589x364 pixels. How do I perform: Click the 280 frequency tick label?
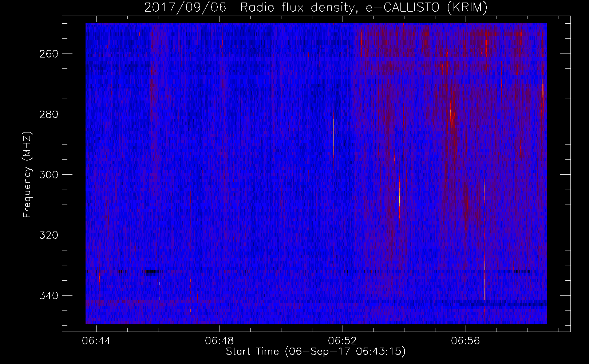click(x=49, y=114)
